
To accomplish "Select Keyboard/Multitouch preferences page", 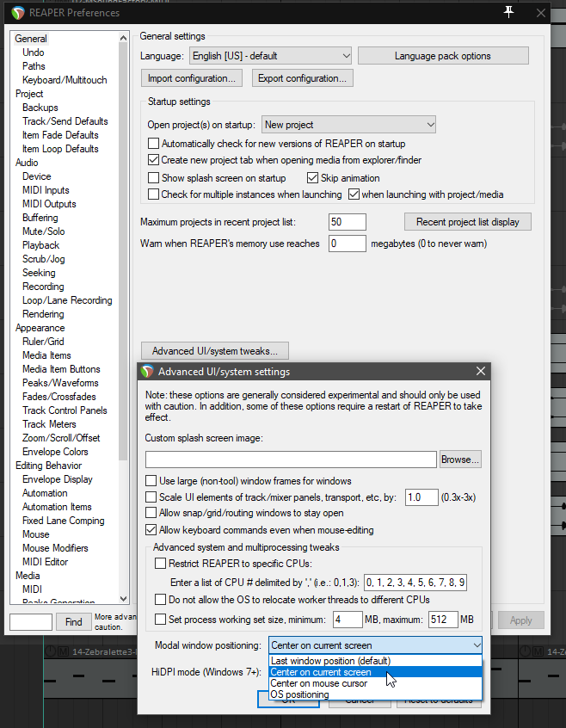I will 65,80.
